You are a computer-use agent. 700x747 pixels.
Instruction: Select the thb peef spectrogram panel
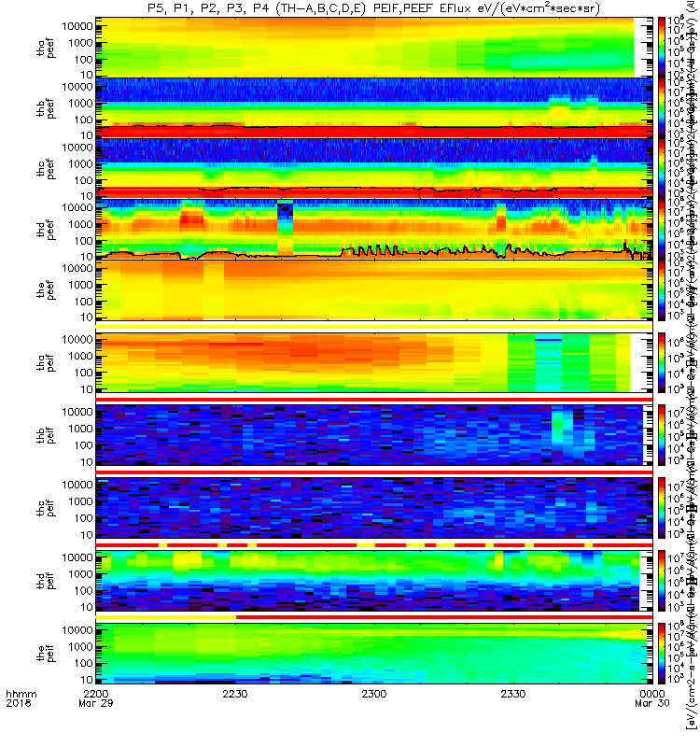(x=374, y=107)
